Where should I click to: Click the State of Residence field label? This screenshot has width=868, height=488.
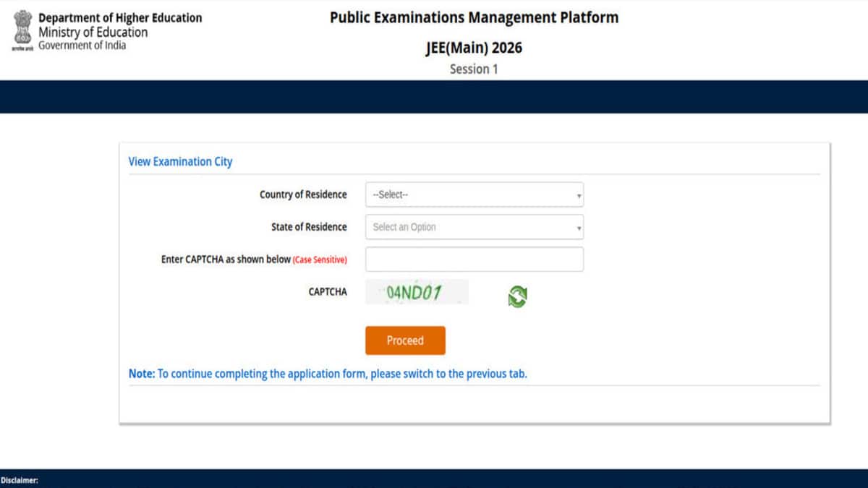pos(309,227)
